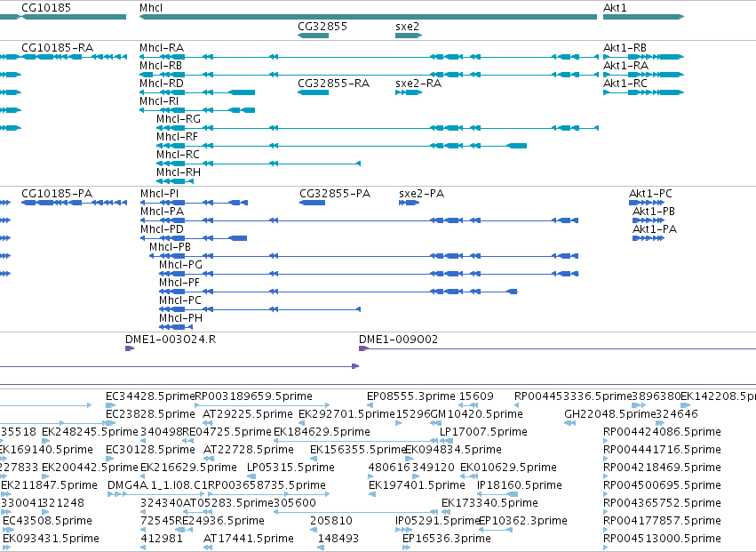The image size is (756, 552).
Task: Click the EK292701.5prime EST label
Action: (x=346, y=414)
